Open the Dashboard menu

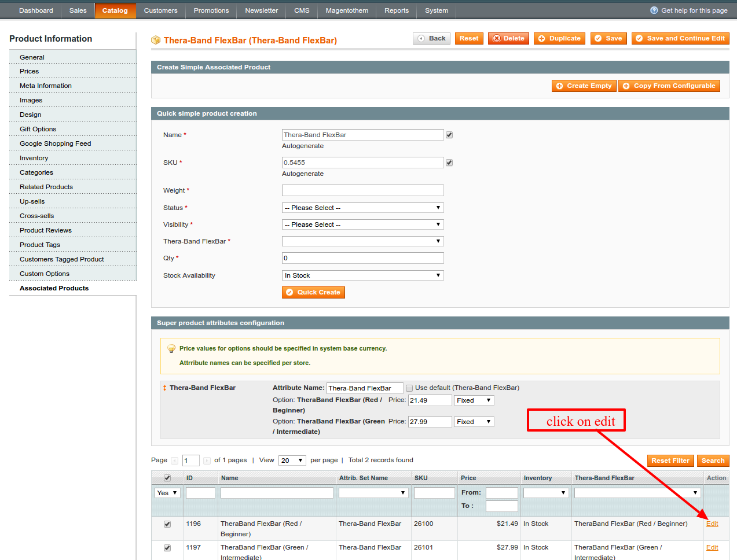tap(36, 10)
